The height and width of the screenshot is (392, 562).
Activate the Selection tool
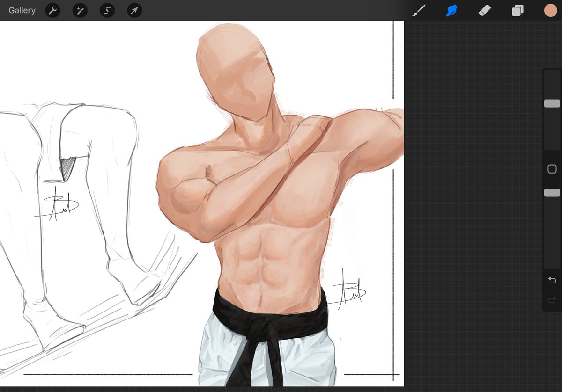tap(107, 10)
